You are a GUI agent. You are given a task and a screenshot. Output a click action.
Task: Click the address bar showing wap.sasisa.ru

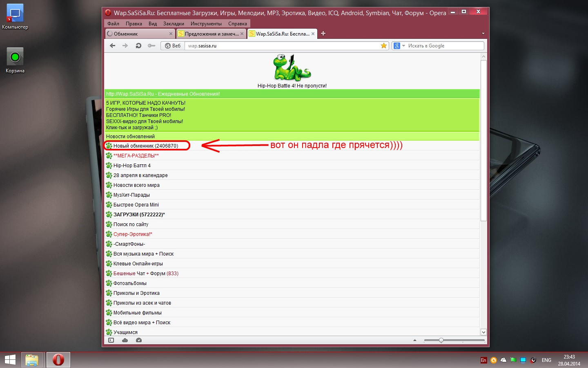pyautogui.click(x=282, y=46)
